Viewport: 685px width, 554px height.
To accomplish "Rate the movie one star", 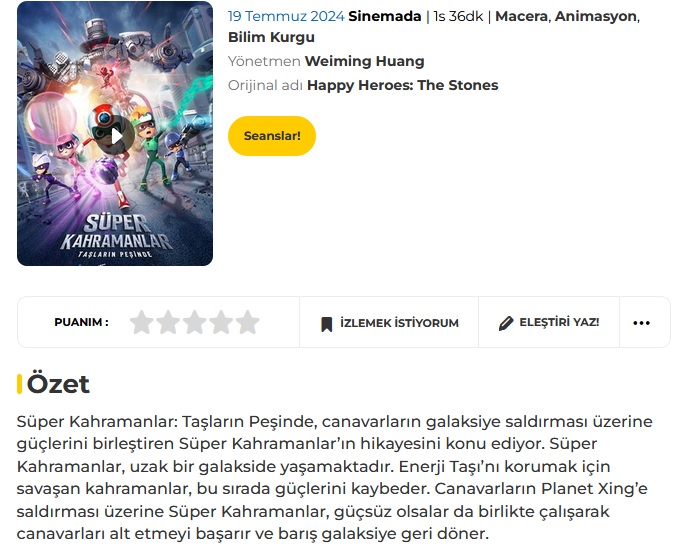I will 142,322.
